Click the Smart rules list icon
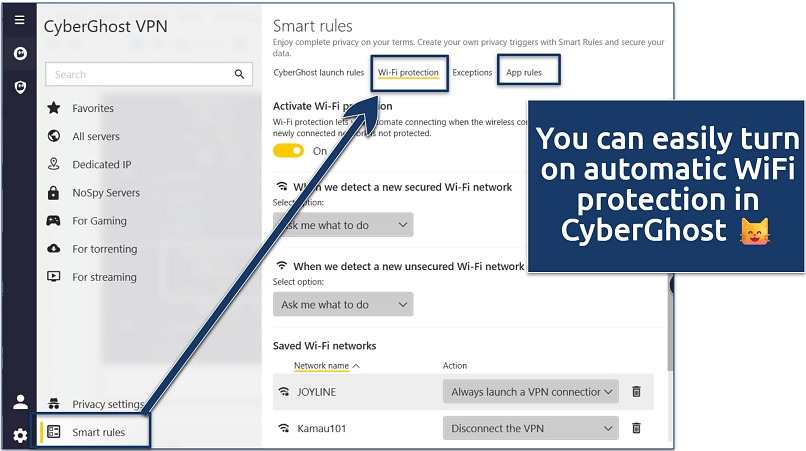This screenshot has height=451, width=806. 53,431
